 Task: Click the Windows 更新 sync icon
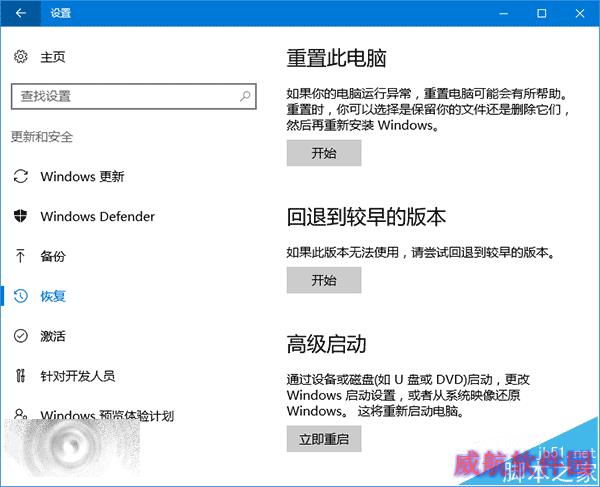[x=21, y=176]
